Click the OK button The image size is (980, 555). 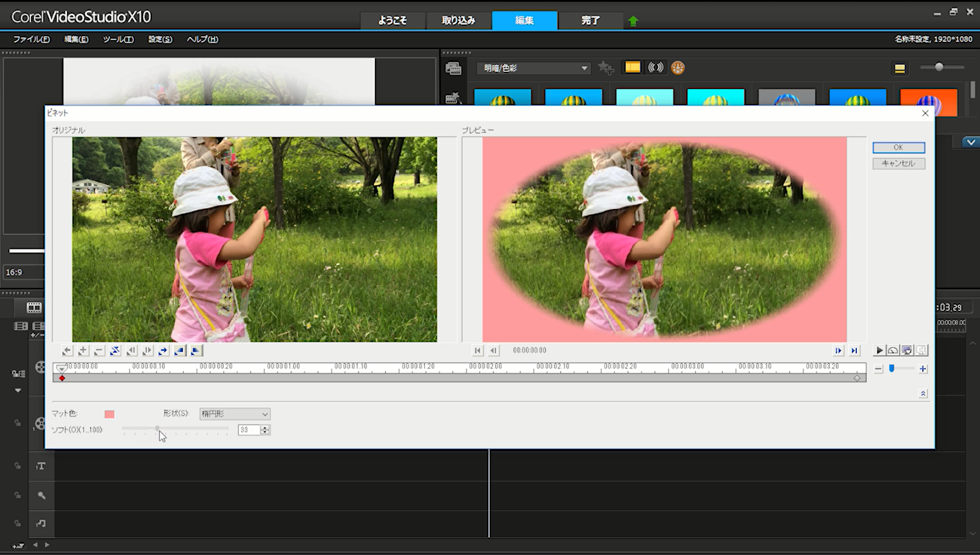pos(898,147)
